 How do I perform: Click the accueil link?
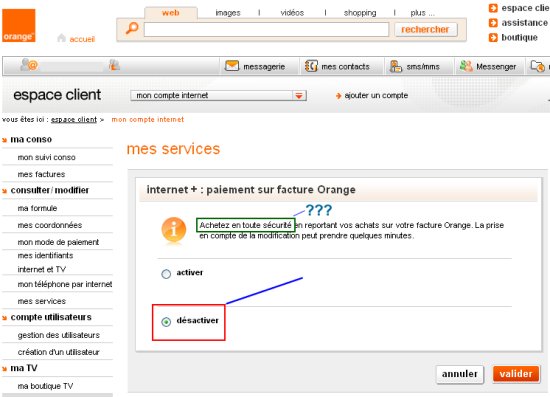coord(82,39)
